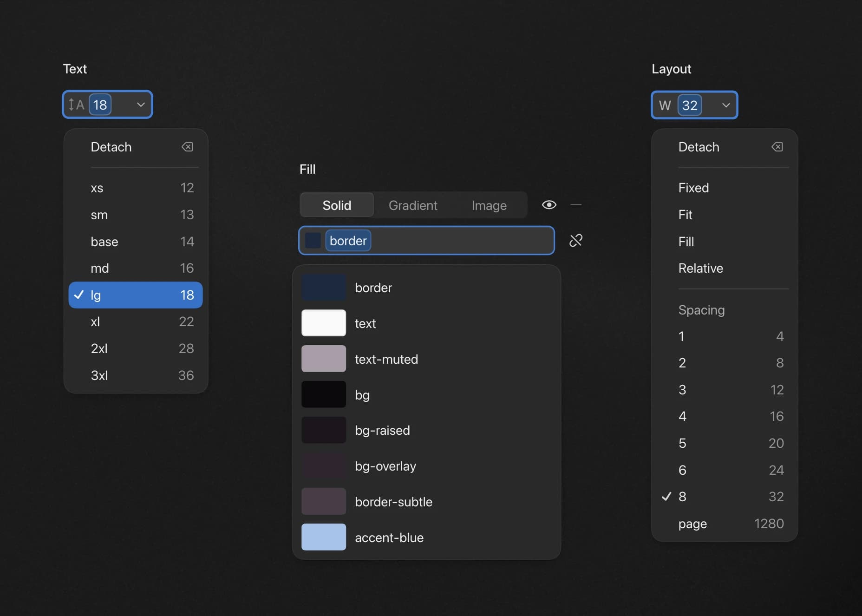Viewport: 862px width, 616px height.
Task: Select Fit width option
Action: 725,215
